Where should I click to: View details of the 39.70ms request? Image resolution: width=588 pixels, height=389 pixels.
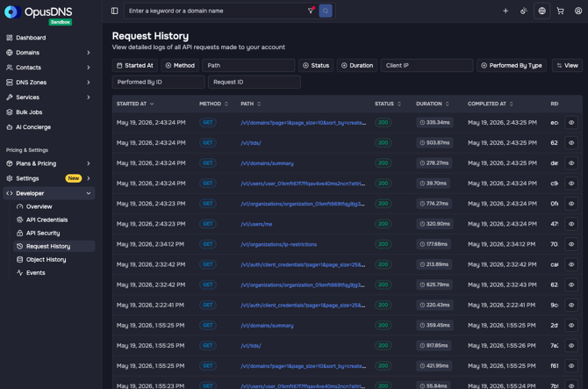(571, 184)
